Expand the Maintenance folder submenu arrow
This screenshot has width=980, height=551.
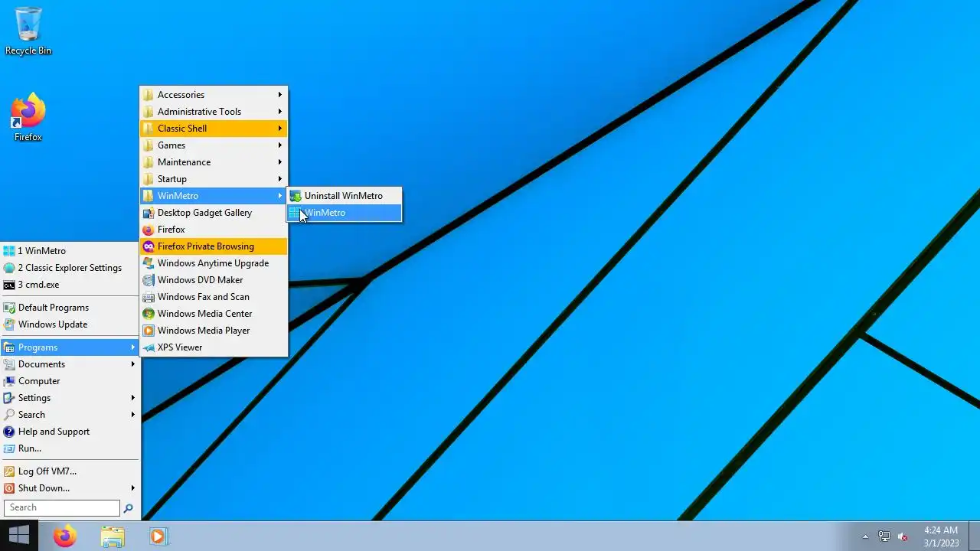point(280,162)
